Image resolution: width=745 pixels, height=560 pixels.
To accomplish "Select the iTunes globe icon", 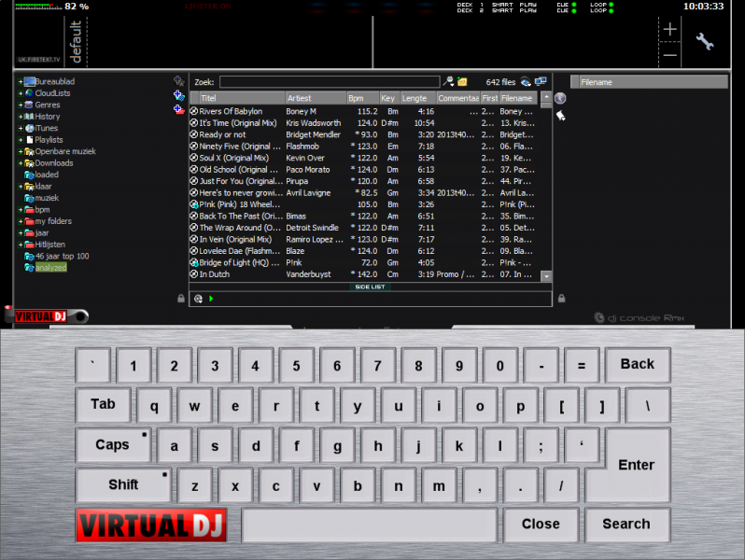I will point(30,128).
